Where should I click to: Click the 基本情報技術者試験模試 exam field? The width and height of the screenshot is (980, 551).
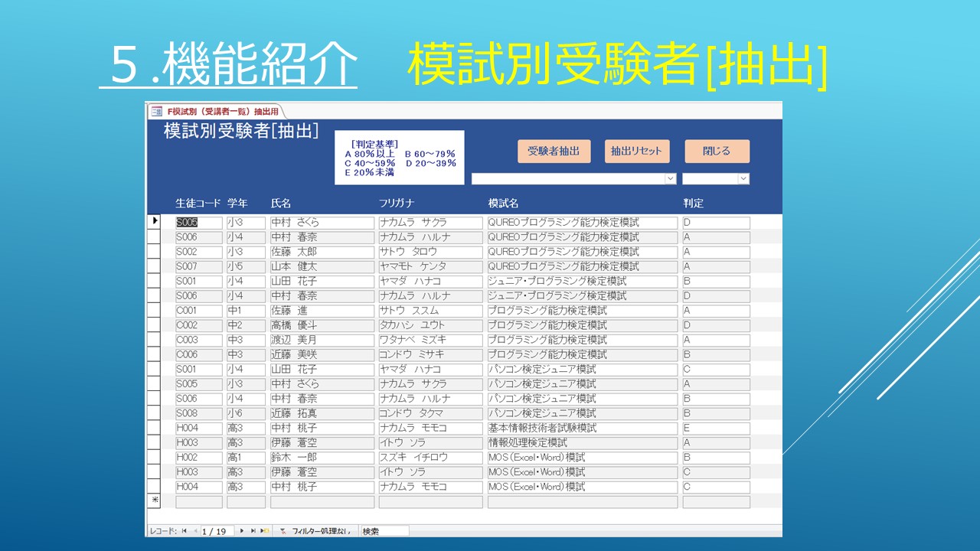(582, 428)
